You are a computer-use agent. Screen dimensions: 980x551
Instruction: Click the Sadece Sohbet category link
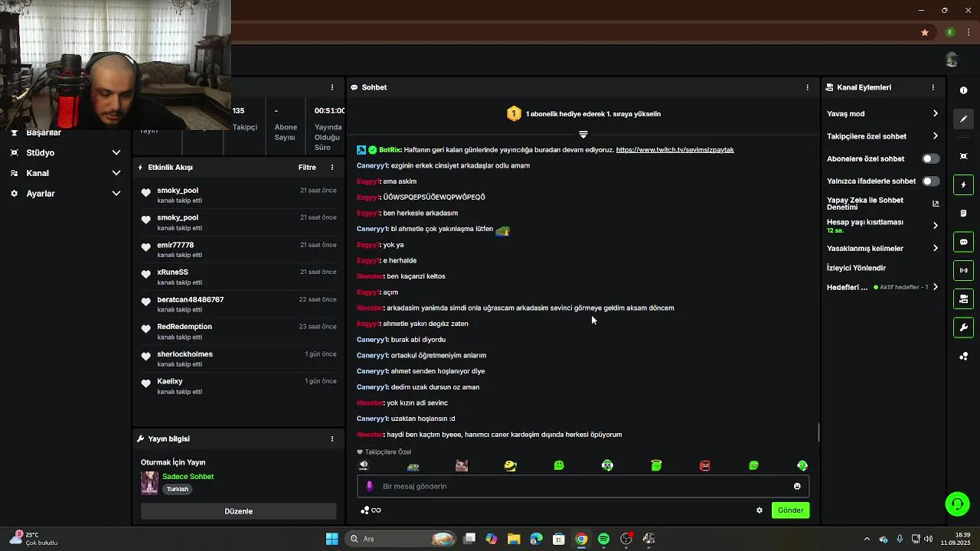(188, 477)
